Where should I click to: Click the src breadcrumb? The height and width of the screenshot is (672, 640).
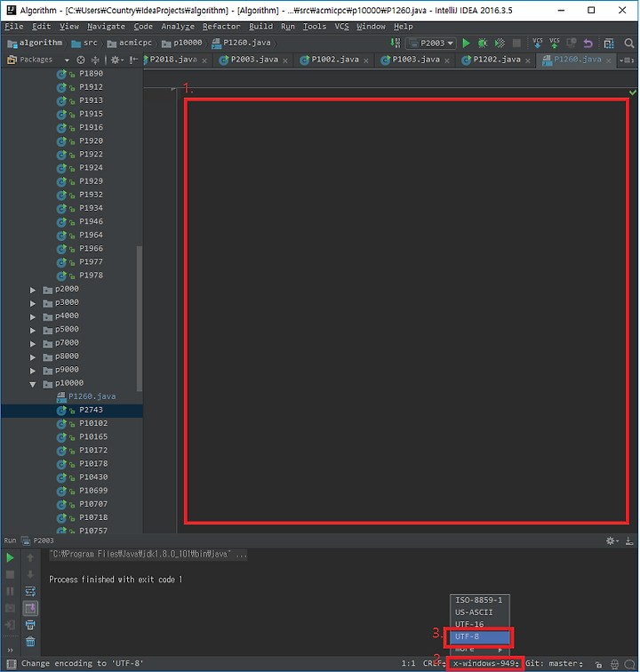coord(84,44)
